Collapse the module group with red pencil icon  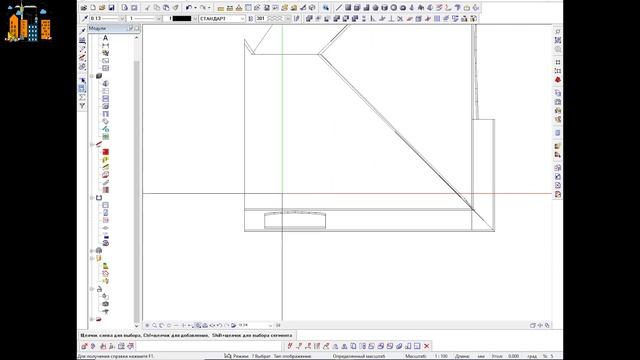[x=92, y=144]
